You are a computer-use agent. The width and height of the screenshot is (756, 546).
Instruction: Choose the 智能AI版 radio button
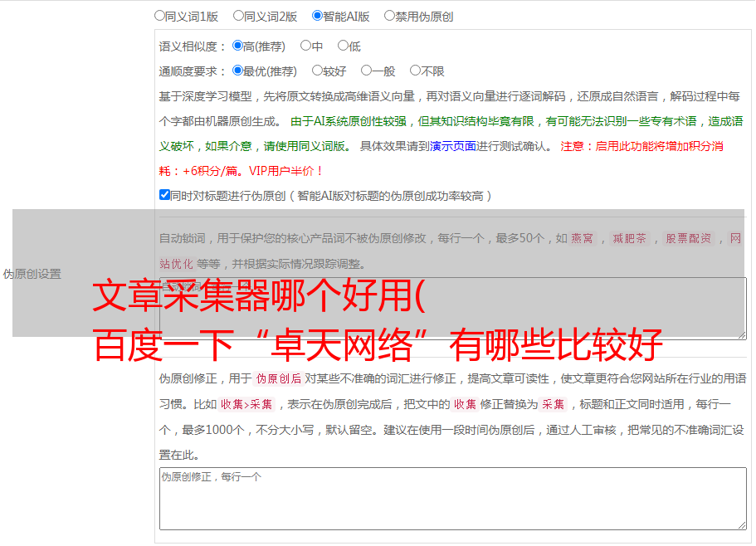click(317, 16)
